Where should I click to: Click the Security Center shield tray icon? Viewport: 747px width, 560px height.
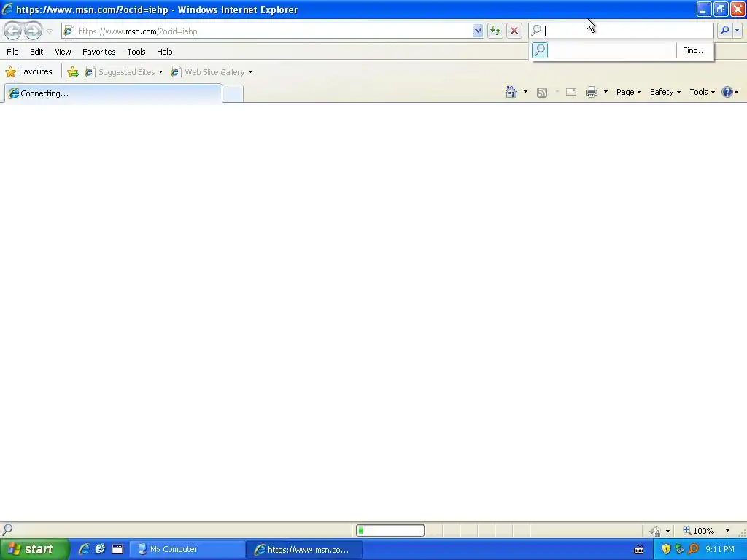click(x=666, y=549)
